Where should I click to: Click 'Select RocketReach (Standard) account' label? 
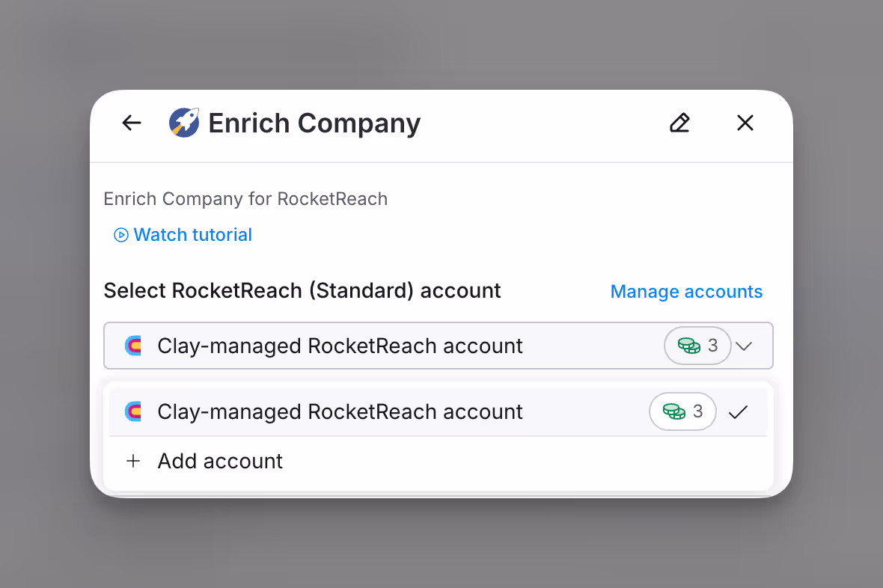(302, 290)
